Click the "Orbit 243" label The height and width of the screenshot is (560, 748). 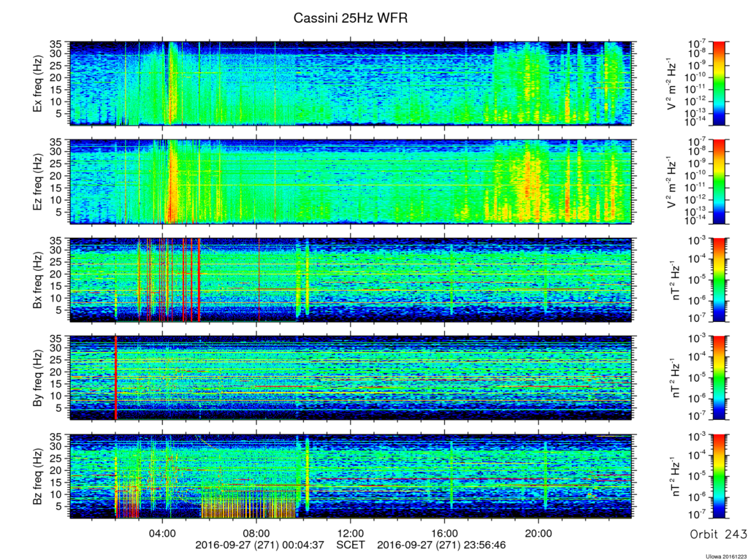pos(719,534)
